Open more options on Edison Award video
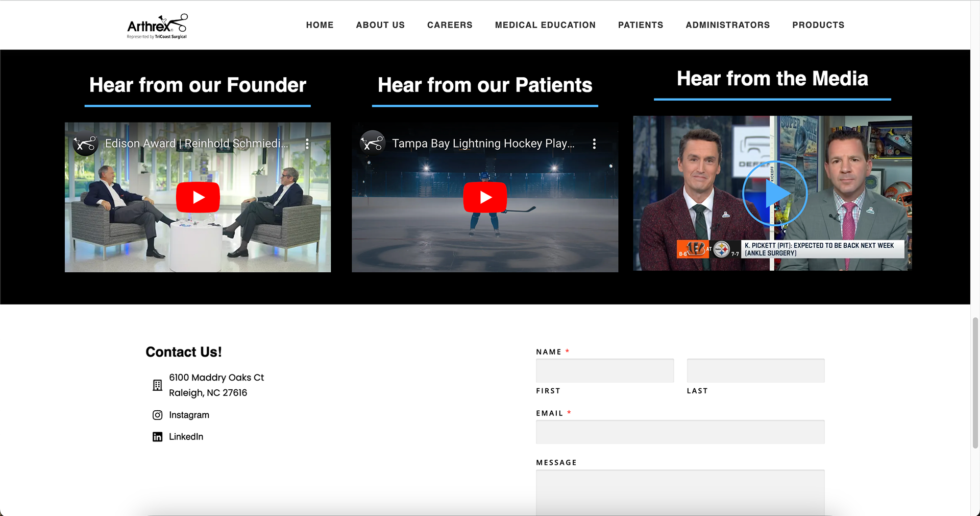 pos(307,144)
